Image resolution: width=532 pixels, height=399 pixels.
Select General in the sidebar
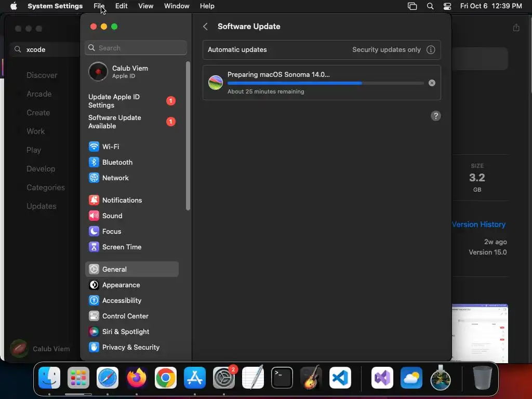131,270
